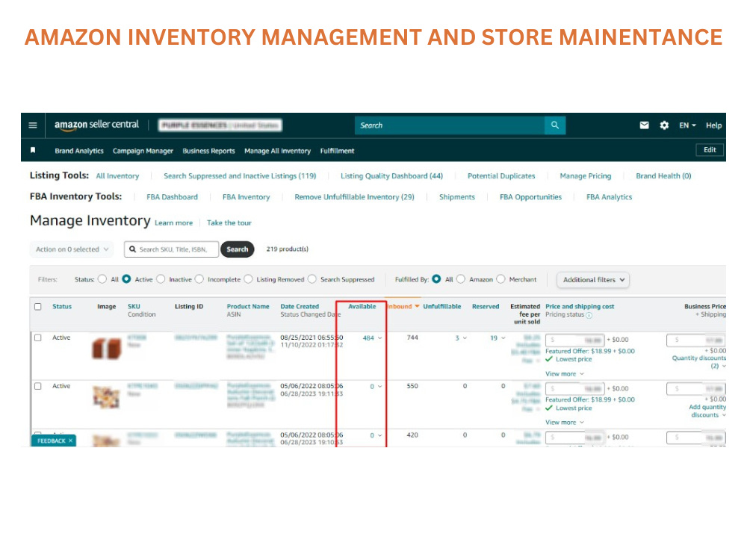
Task: Expand Unfulfillable 3 chevron
Action: [x=465, y=338]
